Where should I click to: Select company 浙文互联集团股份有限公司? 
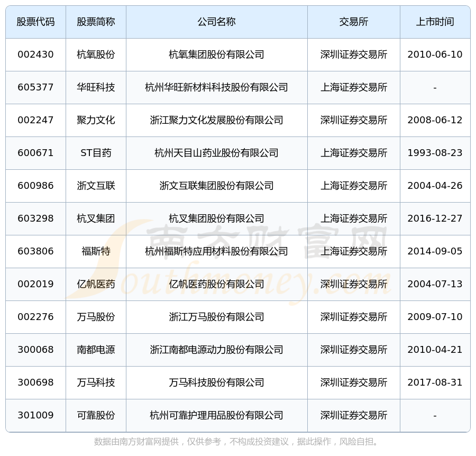click(217, 186)
